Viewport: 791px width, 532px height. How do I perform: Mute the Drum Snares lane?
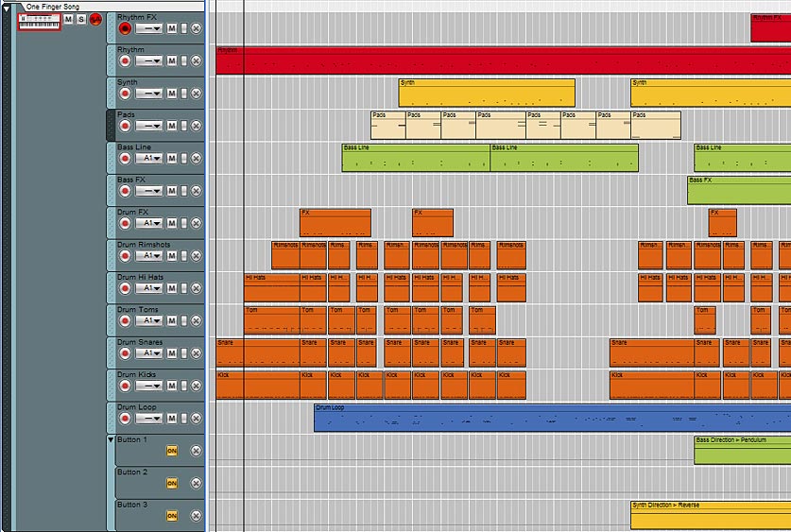point(172,353)
